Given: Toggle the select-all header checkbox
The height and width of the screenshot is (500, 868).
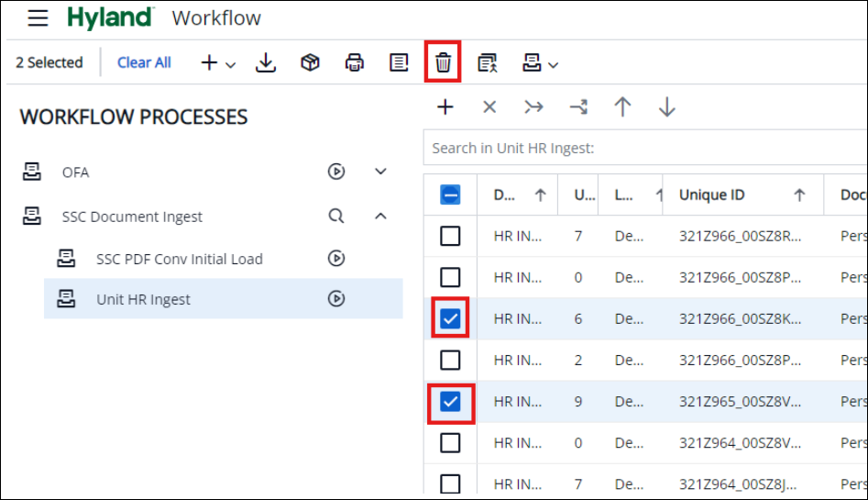Looking at the screenshot, I should (450, 195).
